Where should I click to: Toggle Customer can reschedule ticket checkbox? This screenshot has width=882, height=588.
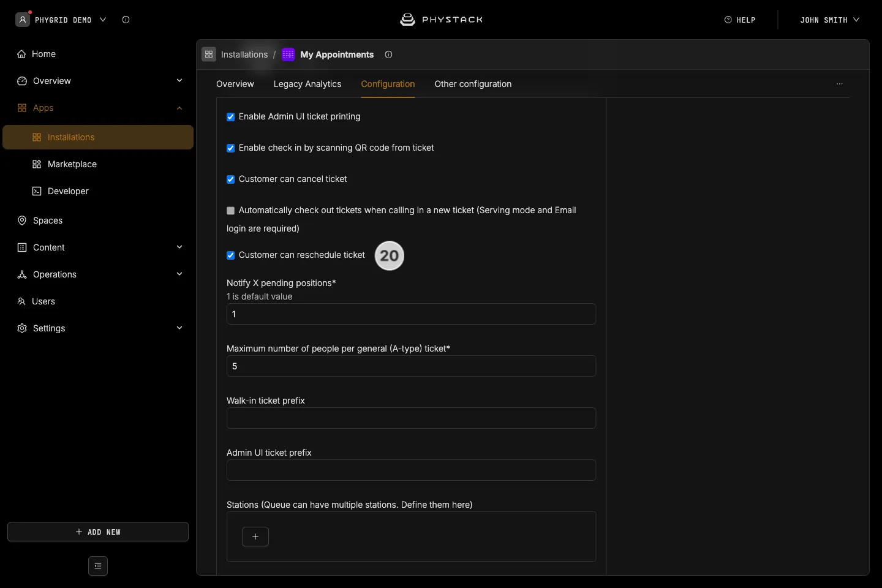tap(230, 255)
